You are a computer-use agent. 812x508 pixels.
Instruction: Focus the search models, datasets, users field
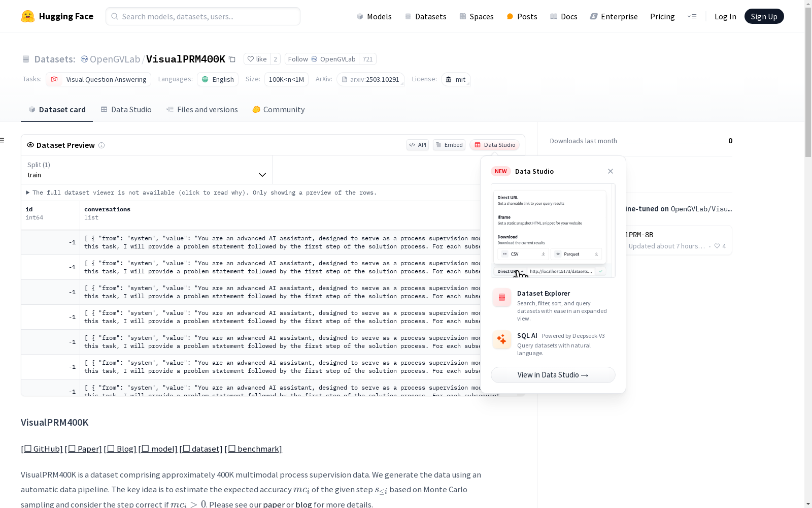point(203,16)
